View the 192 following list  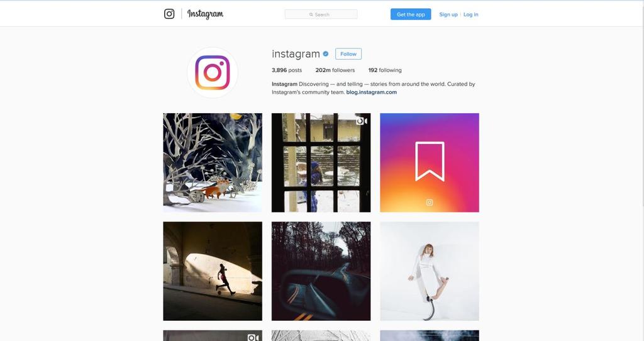pos(385,70)
